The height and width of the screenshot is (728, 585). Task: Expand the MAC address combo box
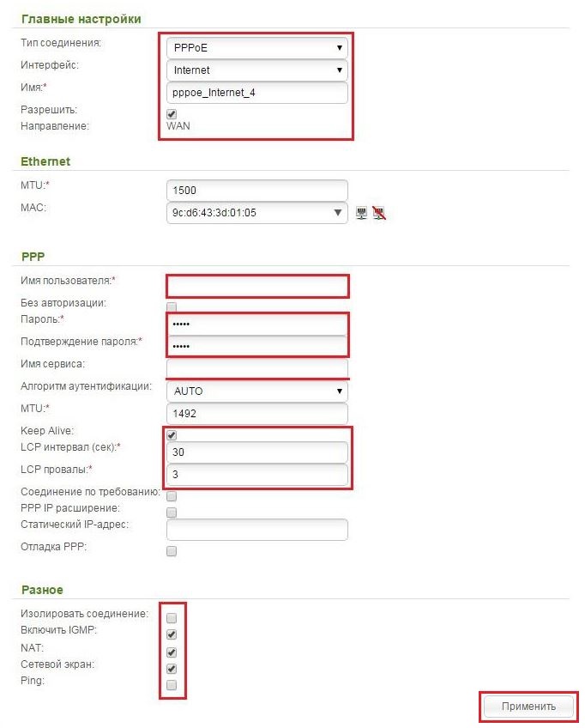(257, 213)
